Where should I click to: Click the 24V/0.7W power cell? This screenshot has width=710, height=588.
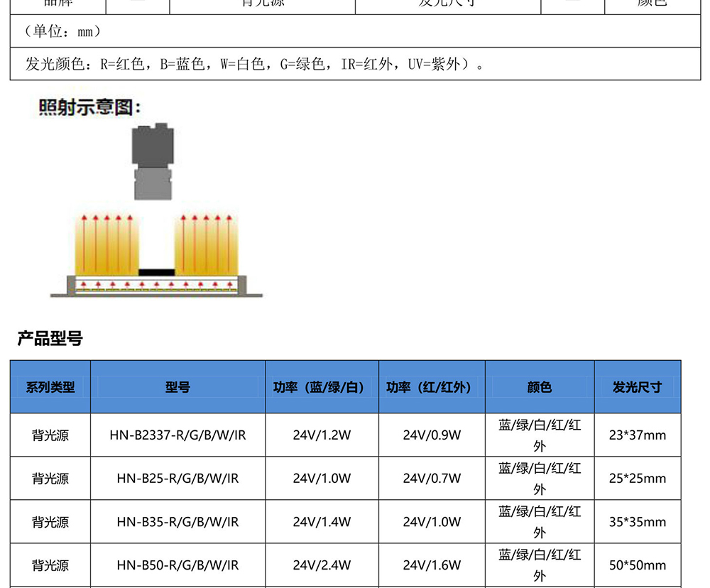coord(432,479)
